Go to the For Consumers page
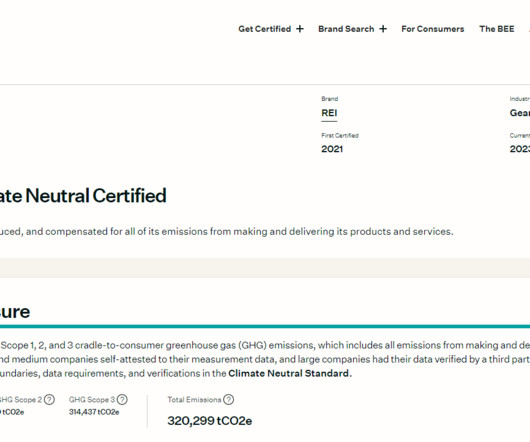This screenshot has height=442, width=530. (433, 29)
